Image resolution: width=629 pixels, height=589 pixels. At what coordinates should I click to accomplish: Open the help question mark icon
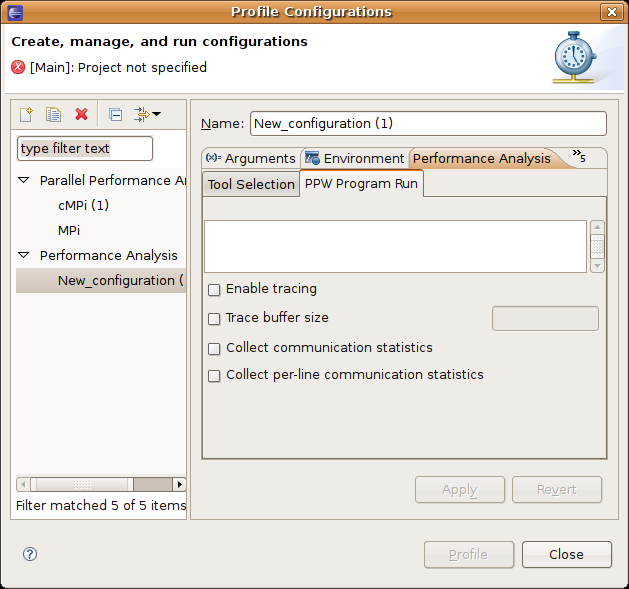(30, 554)
